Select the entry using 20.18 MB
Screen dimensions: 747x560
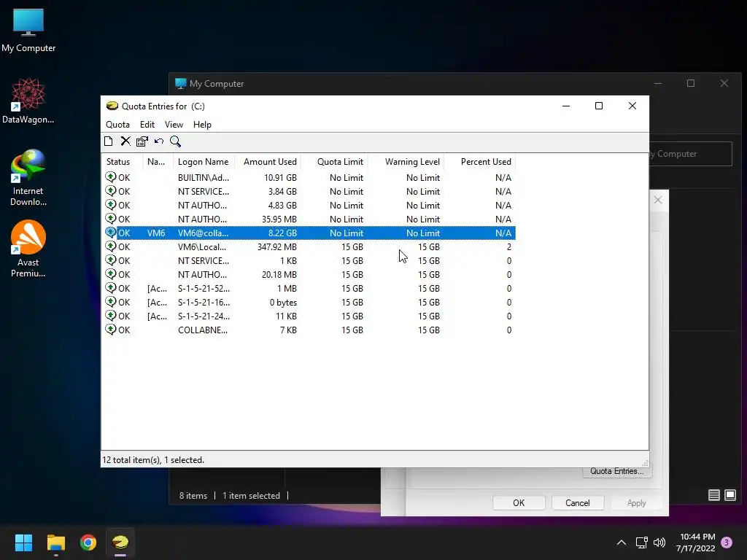309,274
